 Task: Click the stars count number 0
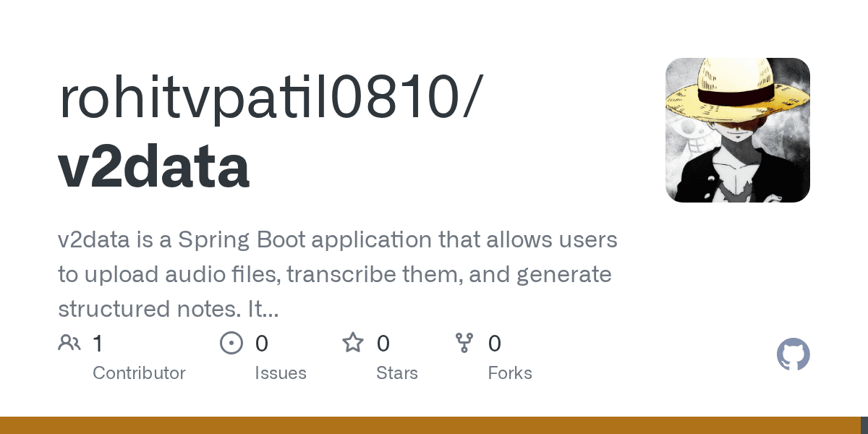tap(383, 344)
